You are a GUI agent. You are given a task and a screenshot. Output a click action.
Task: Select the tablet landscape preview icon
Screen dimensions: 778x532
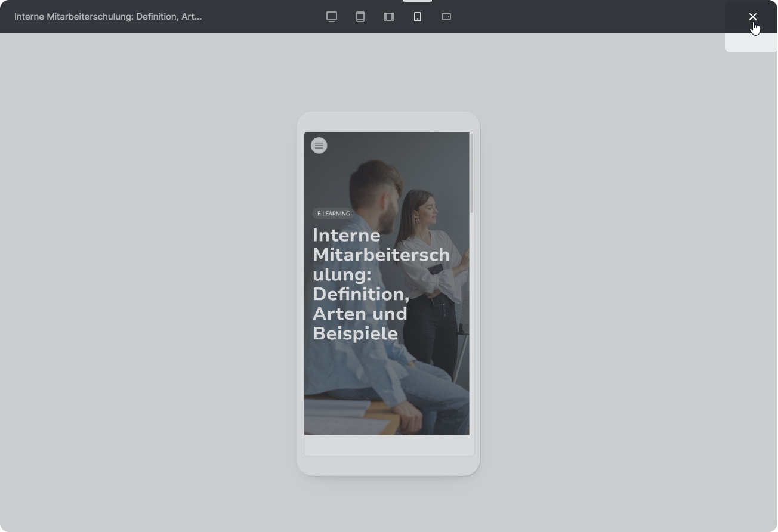point(389,17)
